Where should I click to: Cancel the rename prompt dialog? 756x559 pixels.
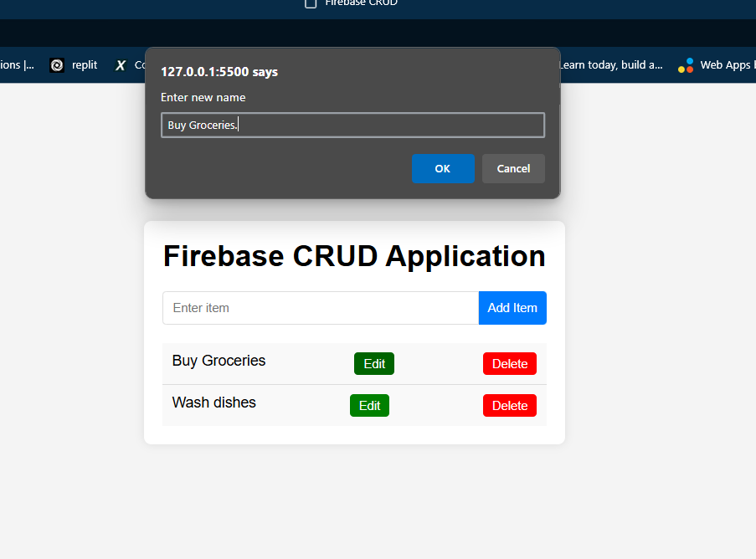(513, 169)
